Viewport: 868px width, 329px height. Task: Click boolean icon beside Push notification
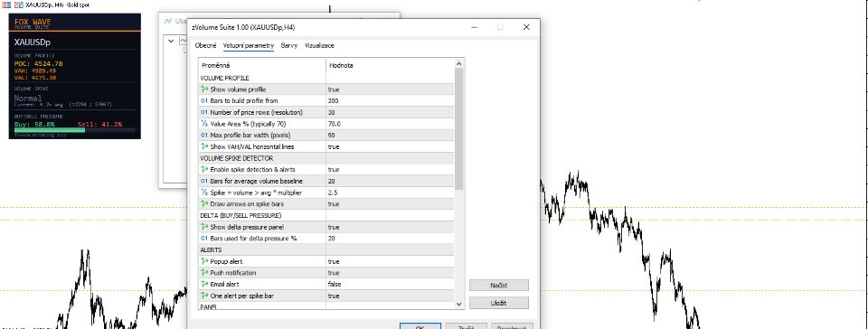204,273
